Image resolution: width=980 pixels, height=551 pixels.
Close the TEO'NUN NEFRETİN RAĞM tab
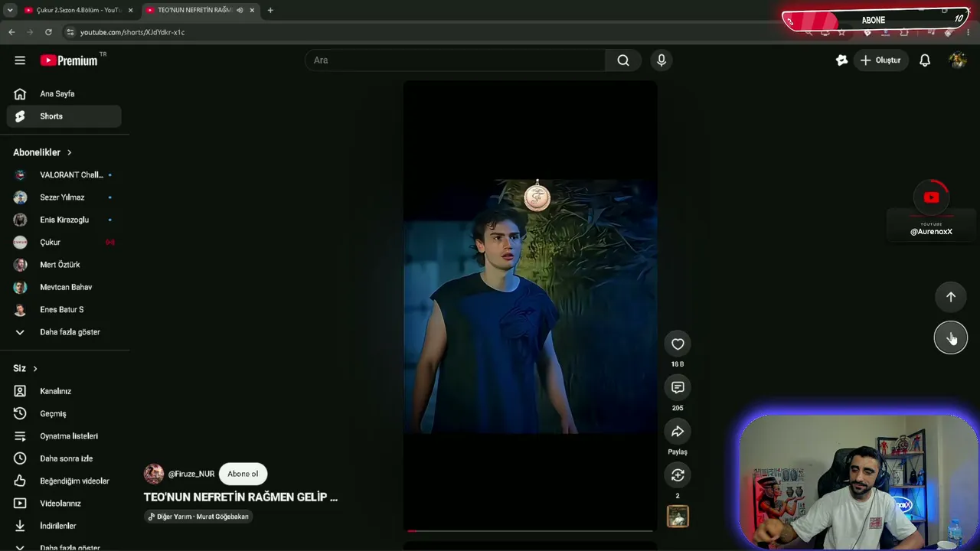coord(252,10)
